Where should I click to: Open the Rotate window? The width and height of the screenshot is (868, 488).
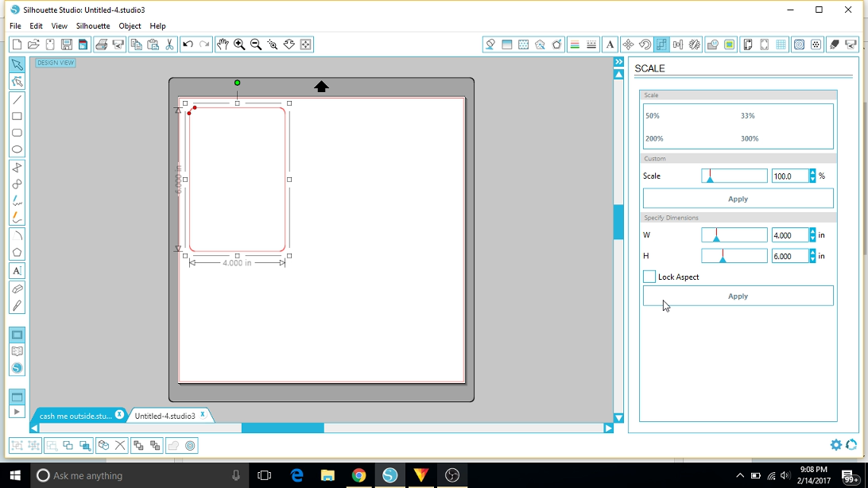645,45
